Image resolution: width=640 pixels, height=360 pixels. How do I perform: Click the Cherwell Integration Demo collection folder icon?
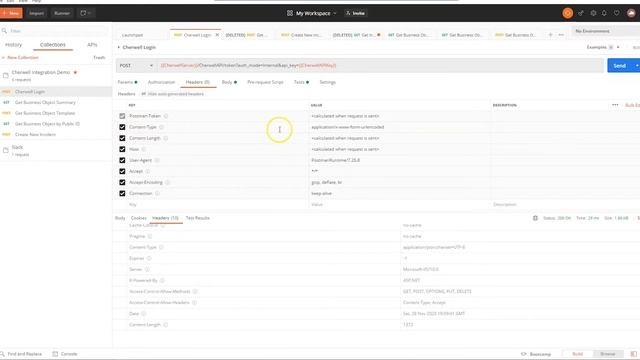6,75
